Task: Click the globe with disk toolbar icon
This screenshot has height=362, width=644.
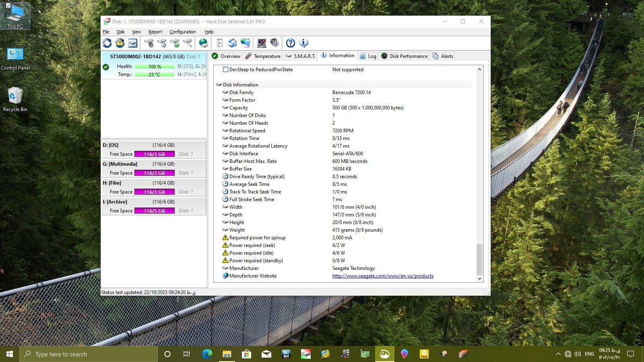Action: click(x=204, y=43)
